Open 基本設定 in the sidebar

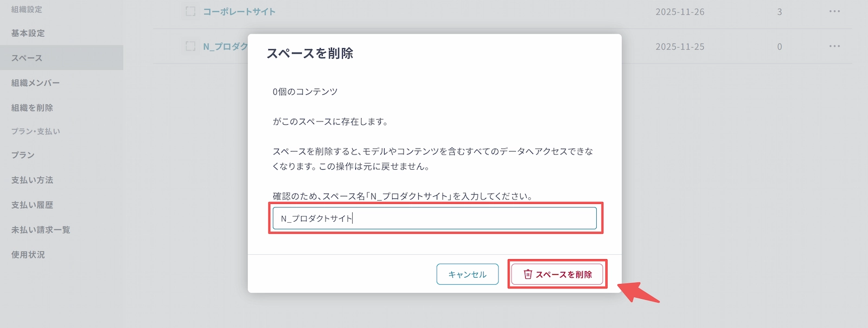coord(28,33)
